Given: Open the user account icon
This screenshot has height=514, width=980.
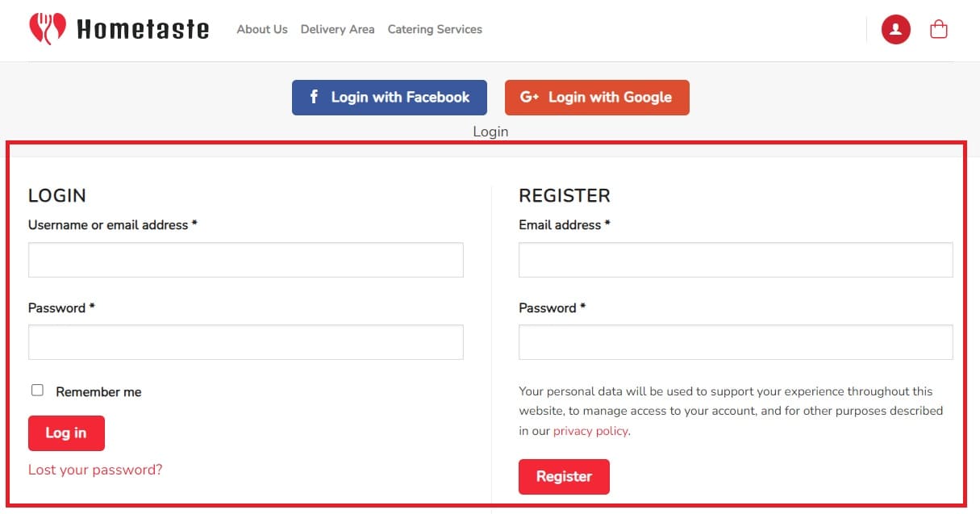Looking at the screenshot, I should (x=896, y=30).
